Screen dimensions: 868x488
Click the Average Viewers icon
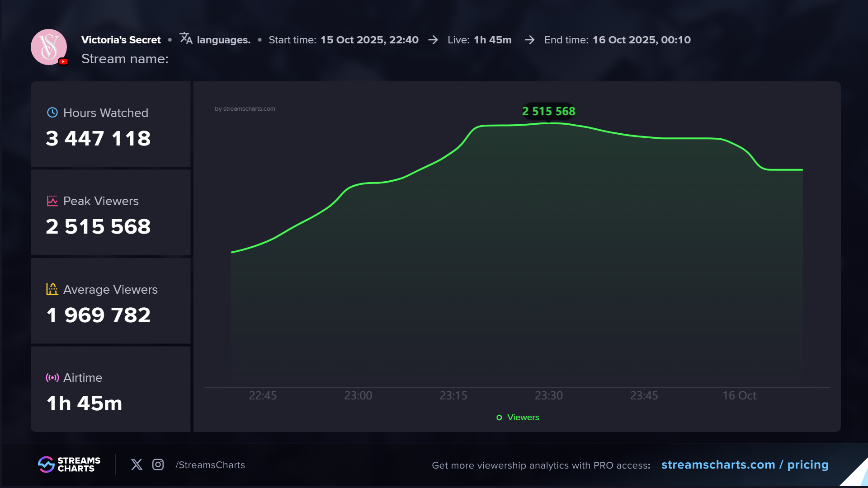[x=52, y=289]
